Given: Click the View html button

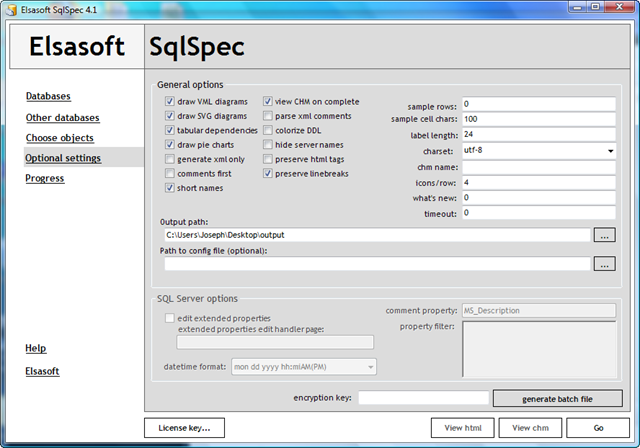Looking at the screenshot, I should point(462,428).
